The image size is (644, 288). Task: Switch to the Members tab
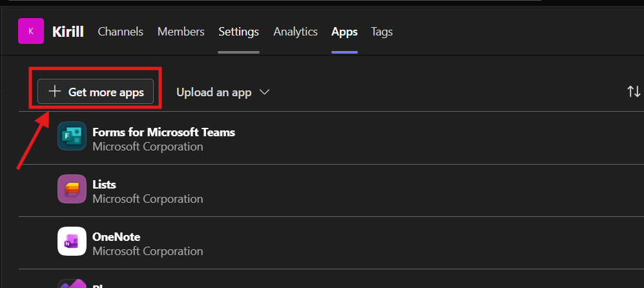coord(181,32)
